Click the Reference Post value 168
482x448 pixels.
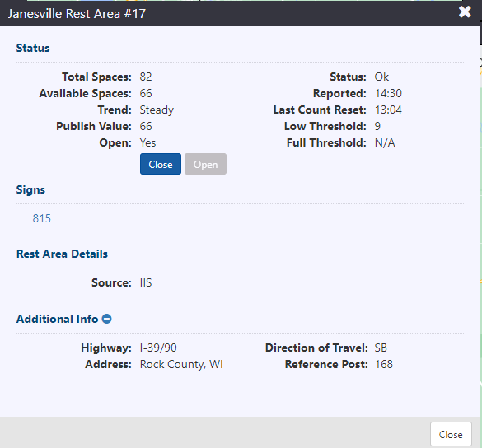click(384, 365)
